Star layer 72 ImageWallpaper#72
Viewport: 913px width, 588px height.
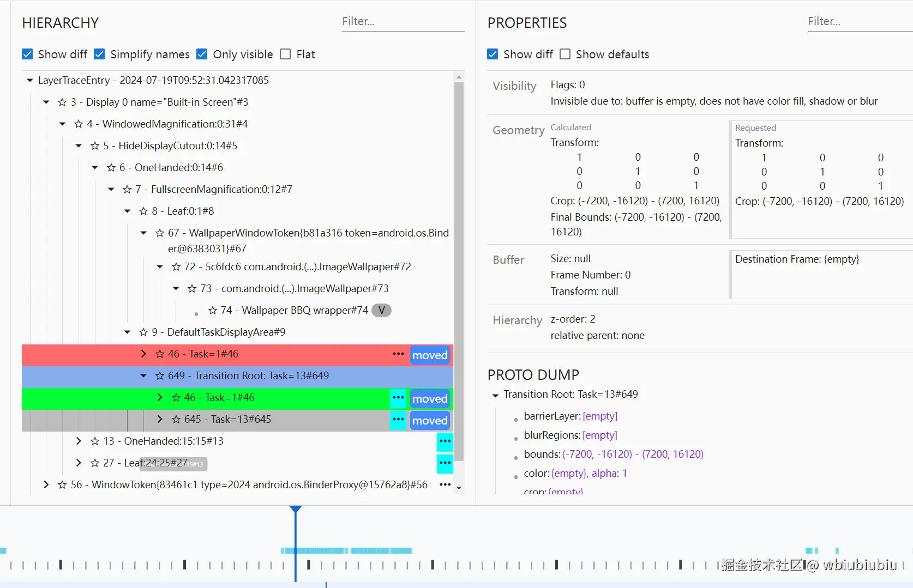176,267
